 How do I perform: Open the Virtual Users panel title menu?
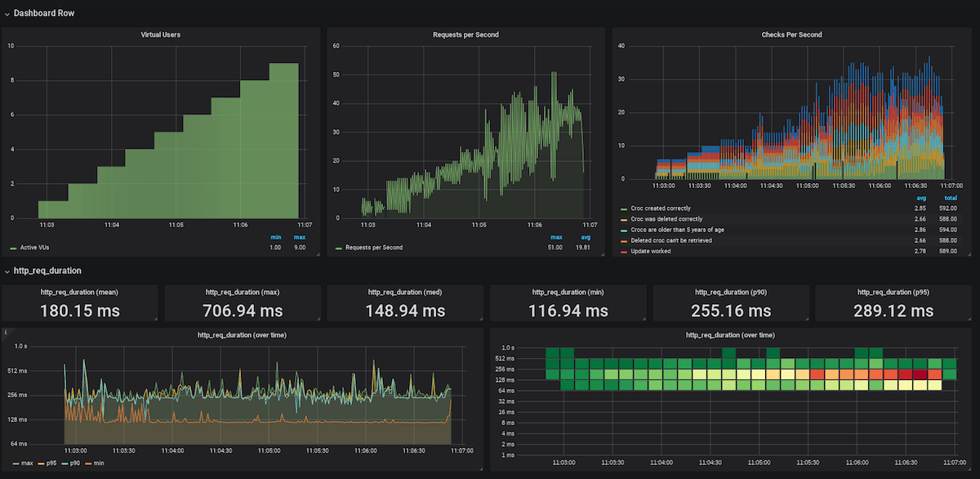click(161, 35)
